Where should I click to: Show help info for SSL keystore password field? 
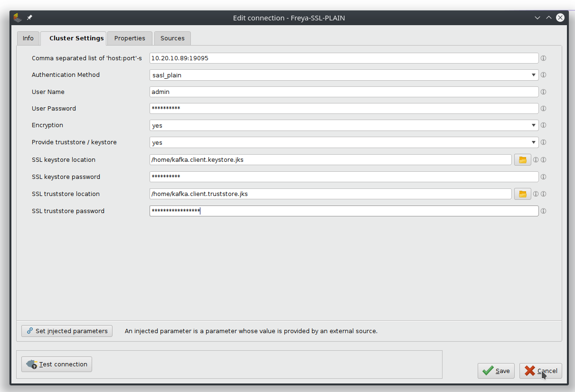point(543,177)
